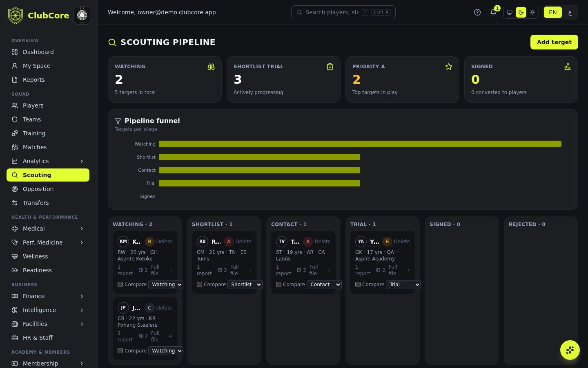Click the Wellness heart icon in sidebar

[x=15, y=256]
